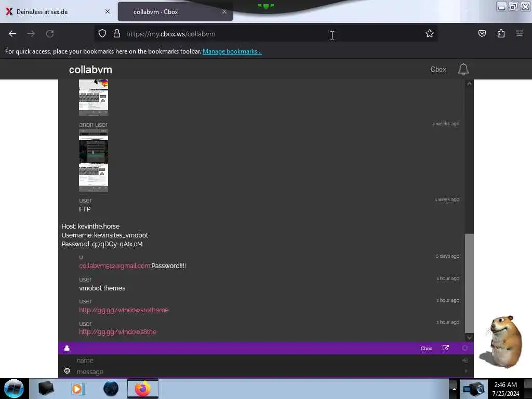Open dark globe browser in taskbar
Screen dimensions: 532x399
(x=111, y=389)
